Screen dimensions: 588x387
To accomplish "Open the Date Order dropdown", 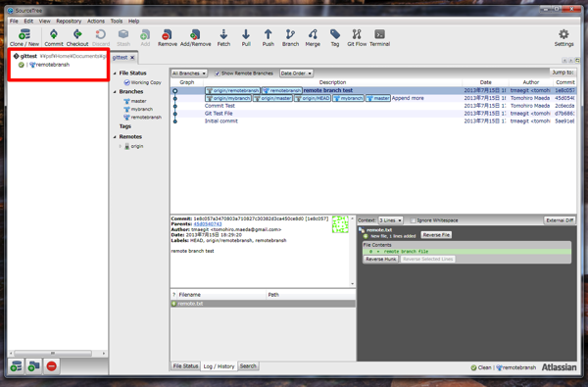I will 296,73.
